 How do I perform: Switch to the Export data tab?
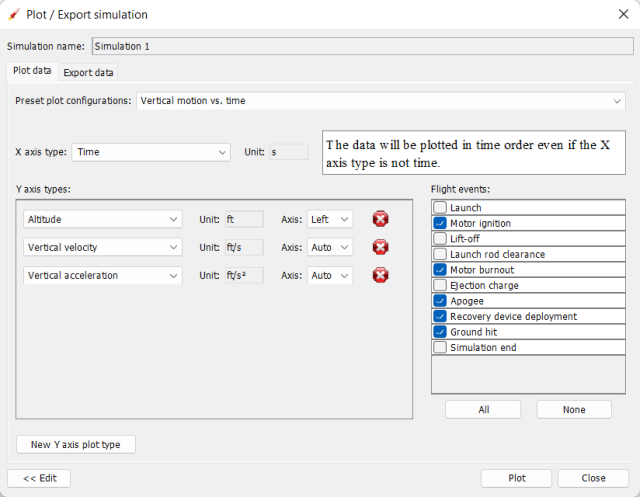(89, 72)
